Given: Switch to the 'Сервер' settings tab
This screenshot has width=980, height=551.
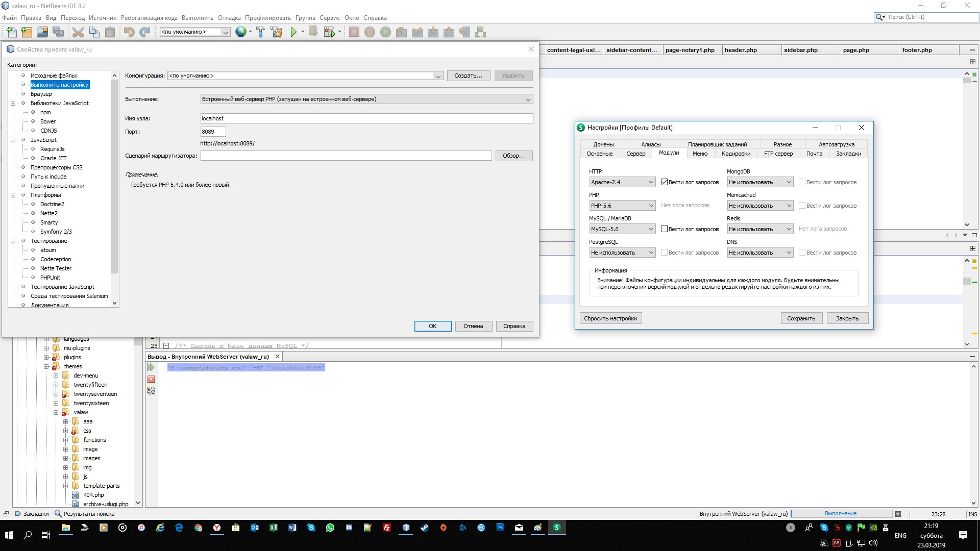Looking at the screenshot, I should coord(636,154).
